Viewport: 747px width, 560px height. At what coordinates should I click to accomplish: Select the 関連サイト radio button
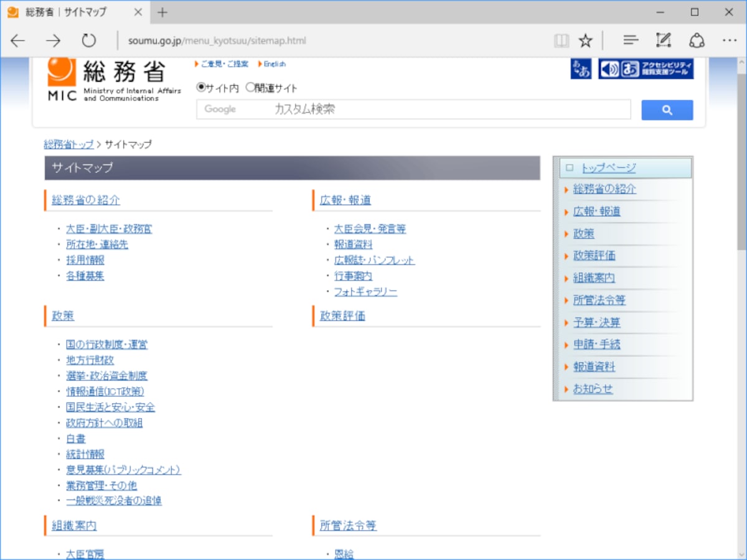point(250,88)
